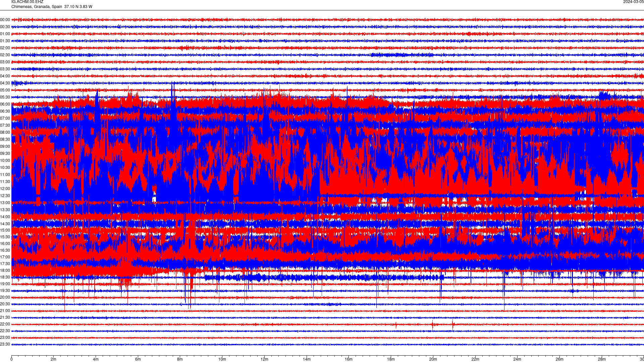Screen dimensions: 644x362
Task: Select the 16:00 time row label
Action: 5,244
